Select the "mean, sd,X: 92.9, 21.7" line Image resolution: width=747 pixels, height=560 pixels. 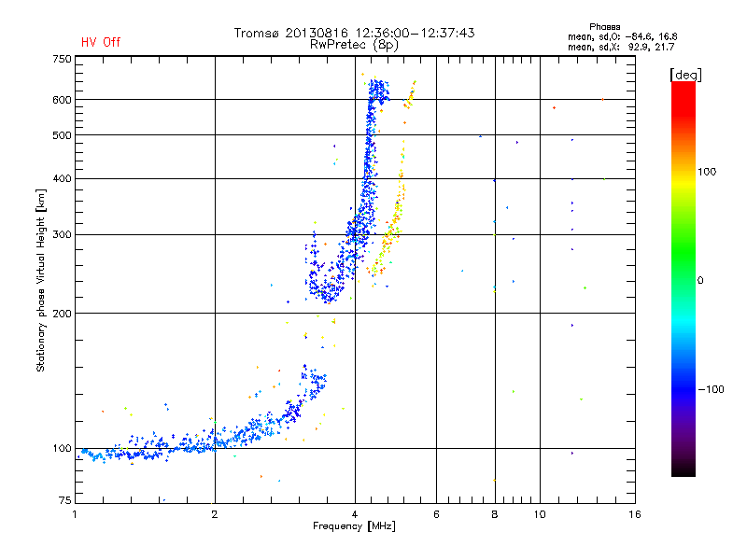coord(621,47)
